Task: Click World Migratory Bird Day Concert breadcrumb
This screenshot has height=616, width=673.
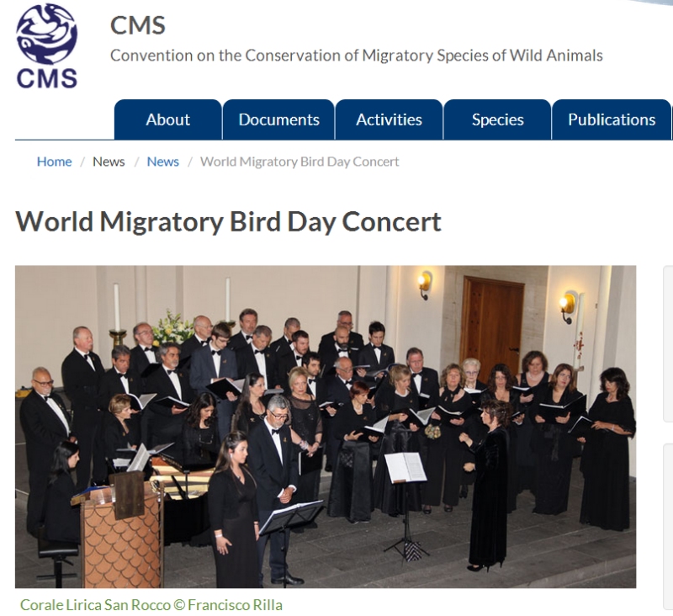Action: point(299,162)
